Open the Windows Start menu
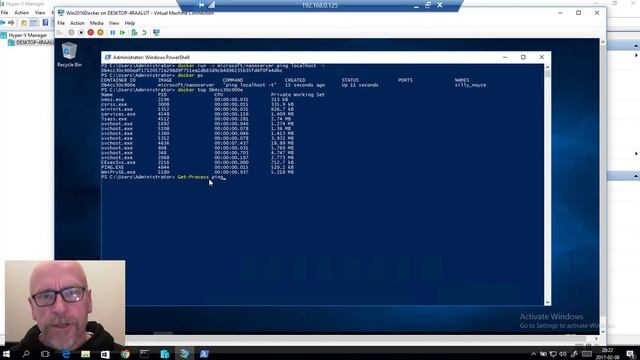The height and width of the screenshot is (360, 640). [x=6, y=354]
